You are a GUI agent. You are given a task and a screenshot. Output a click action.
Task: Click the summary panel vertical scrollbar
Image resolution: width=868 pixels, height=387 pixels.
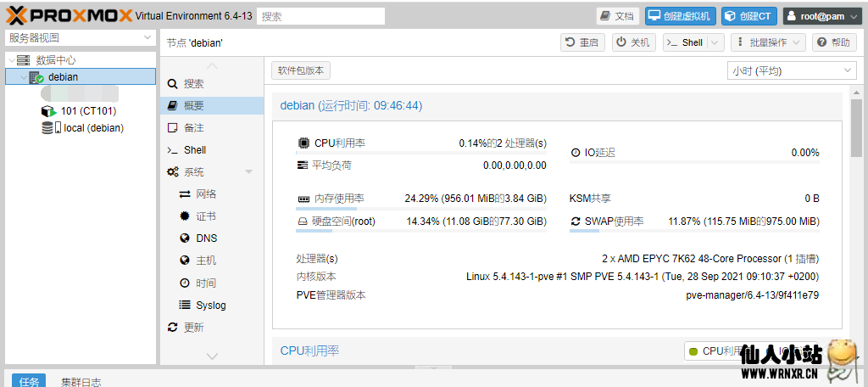coord(856,127)
